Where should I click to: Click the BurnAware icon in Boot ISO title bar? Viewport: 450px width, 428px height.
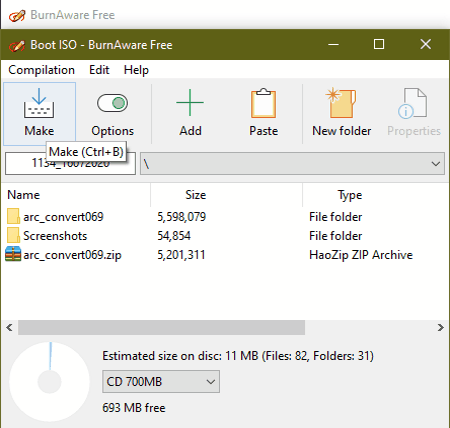pyautogui.click(x=16, y=45)
